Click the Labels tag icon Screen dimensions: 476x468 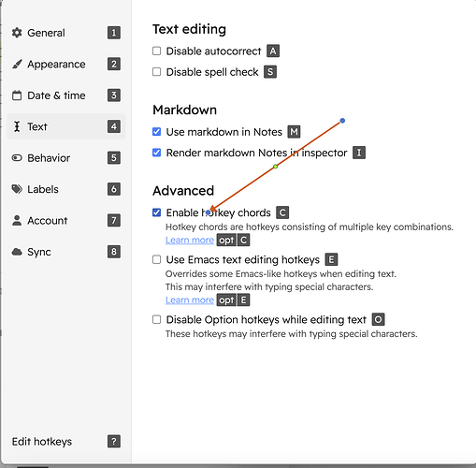pyautogui.click(x=17, y=189)
